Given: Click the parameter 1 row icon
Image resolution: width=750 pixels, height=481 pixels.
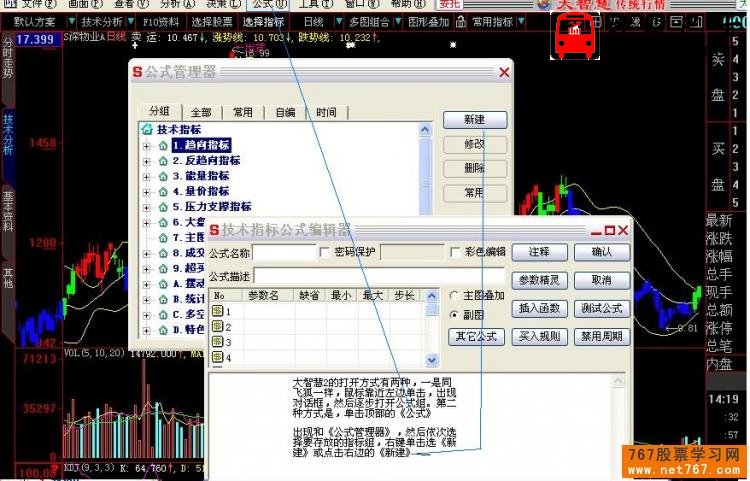Looking at the screenshot, I should click(x=218, y=312).
